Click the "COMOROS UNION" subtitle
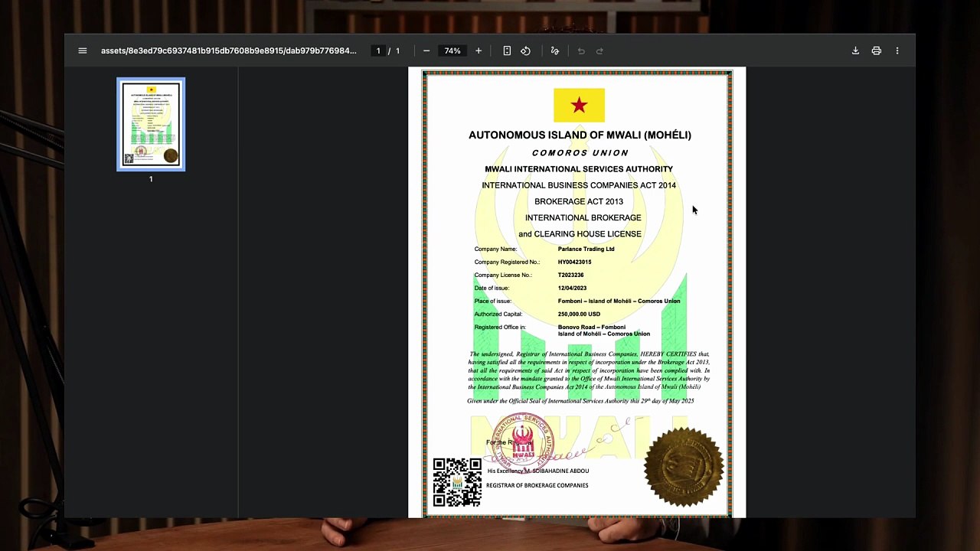This screenshot has height=551, width=980. tap(580, 153)
